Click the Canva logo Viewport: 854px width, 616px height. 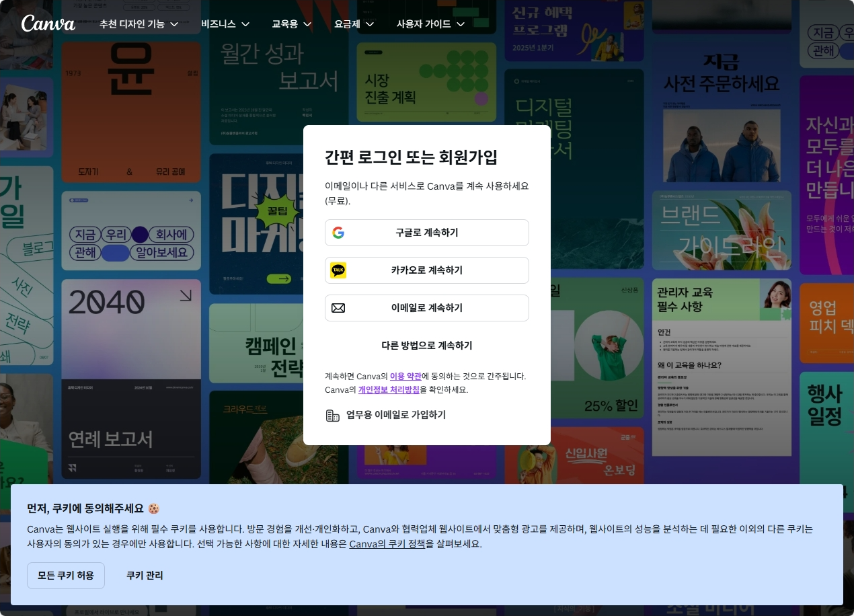pos(48,24)
